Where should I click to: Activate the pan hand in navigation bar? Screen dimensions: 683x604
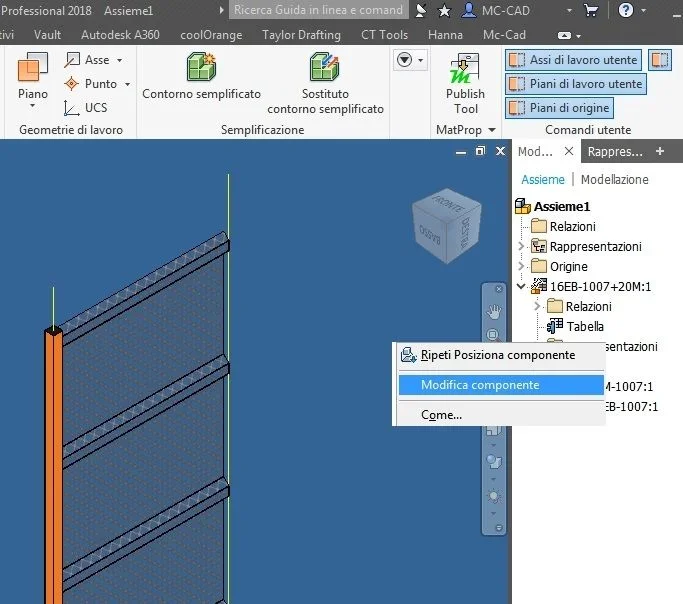(x=494, y=312)
